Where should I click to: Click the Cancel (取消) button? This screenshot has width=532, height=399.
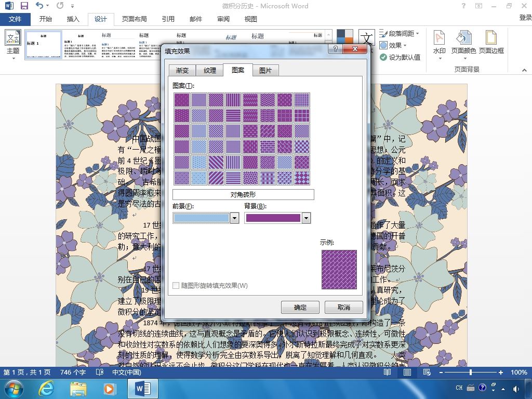pyautogui.click(x=344, y=308)
